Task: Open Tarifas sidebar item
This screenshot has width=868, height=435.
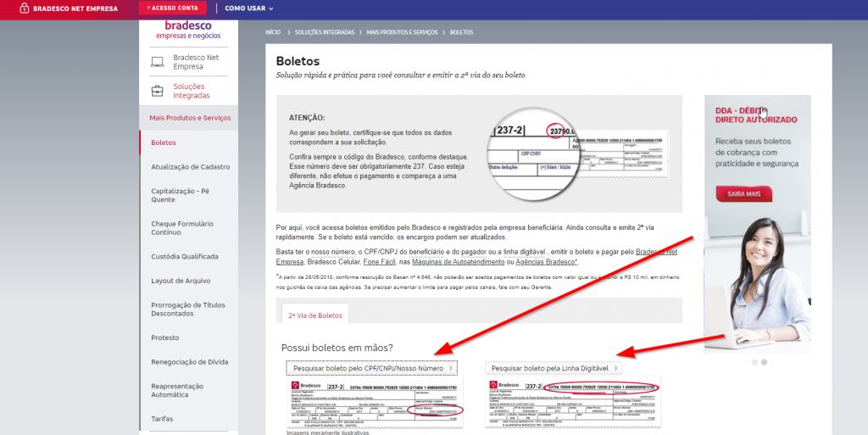Action: [x=162, y=419]
